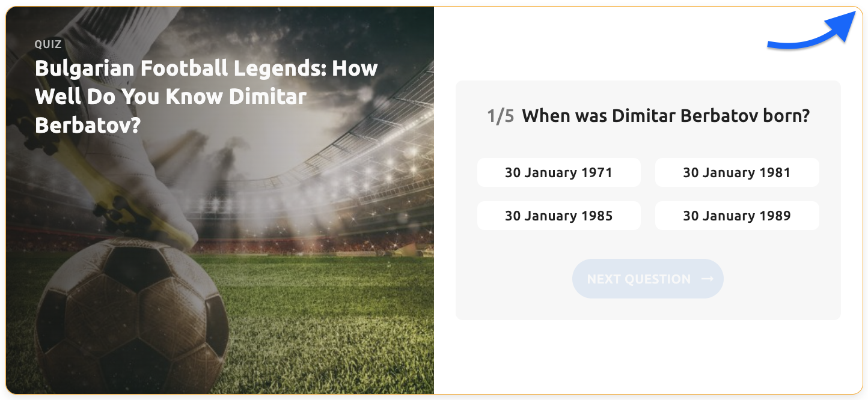Viewport: 868px width, 400px height.
Task: Click the Bulgarian Football Legends quiz title
Action: click(206, 96)
